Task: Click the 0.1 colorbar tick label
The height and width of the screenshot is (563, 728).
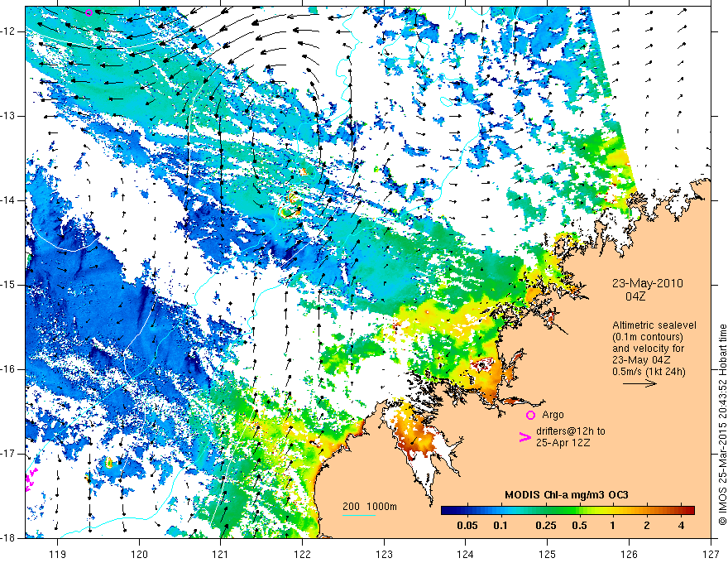Action: click(500, 526)
